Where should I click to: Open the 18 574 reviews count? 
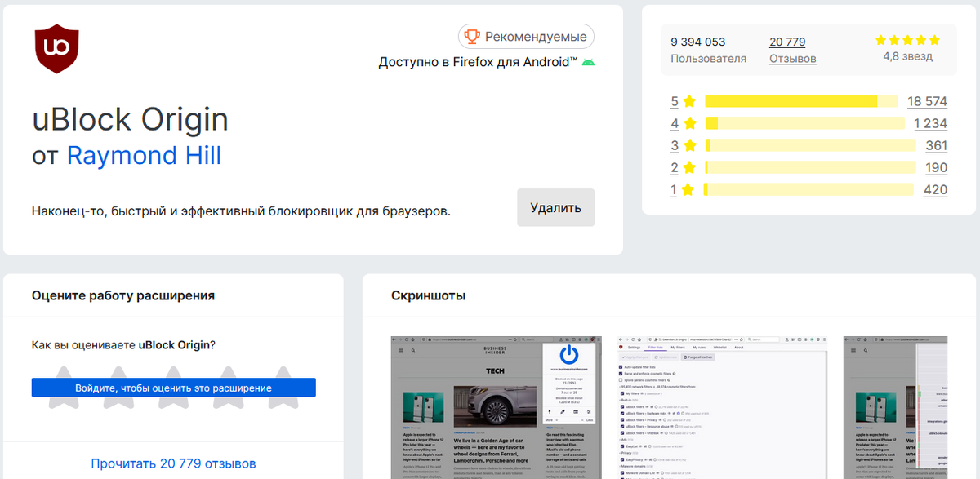(x=927, y=101)
